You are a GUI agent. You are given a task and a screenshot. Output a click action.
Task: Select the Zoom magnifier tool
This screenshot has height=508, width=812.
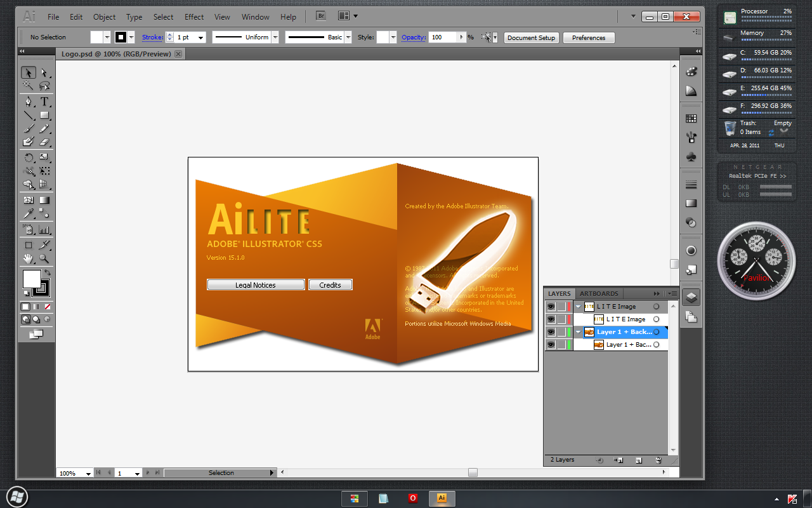click(x=44, y=258)
